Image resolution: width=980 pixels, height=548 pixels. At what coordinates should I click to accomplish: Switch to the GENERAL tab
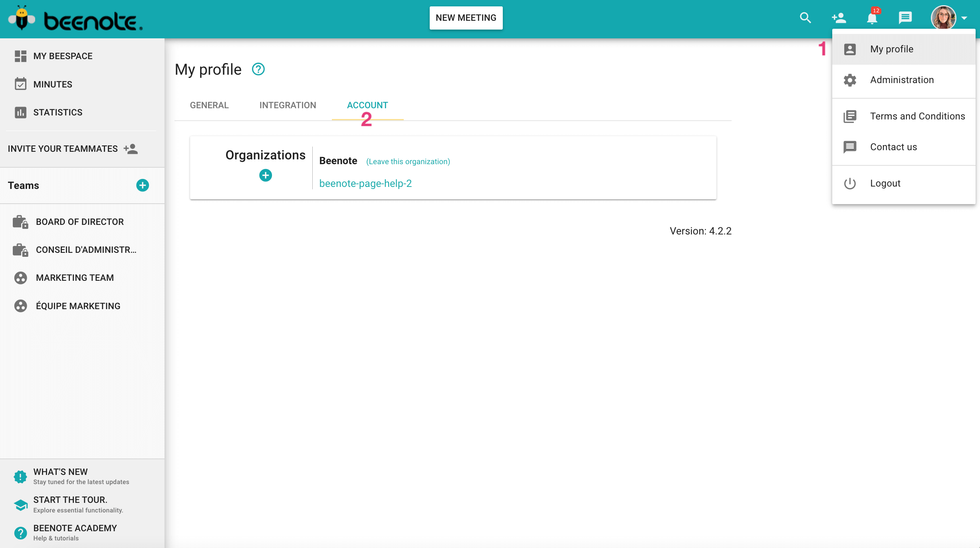click(x=209, y=105)
